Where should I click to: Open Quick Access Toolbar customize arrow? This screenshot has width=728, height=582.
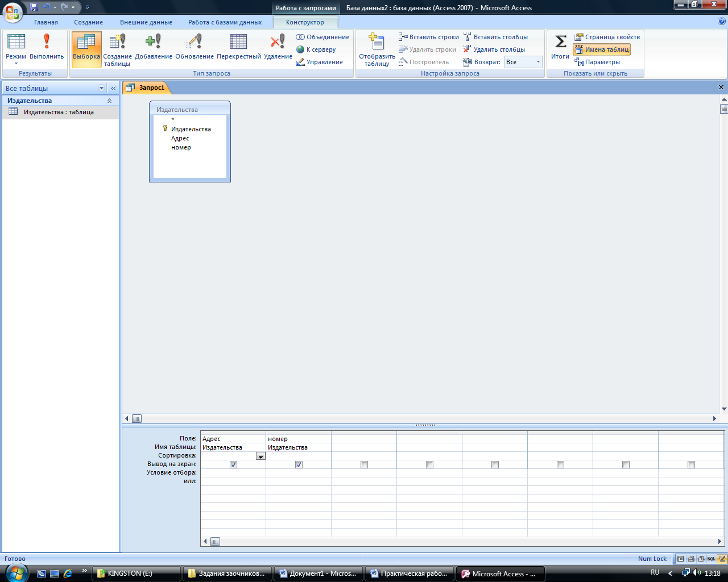87,7
